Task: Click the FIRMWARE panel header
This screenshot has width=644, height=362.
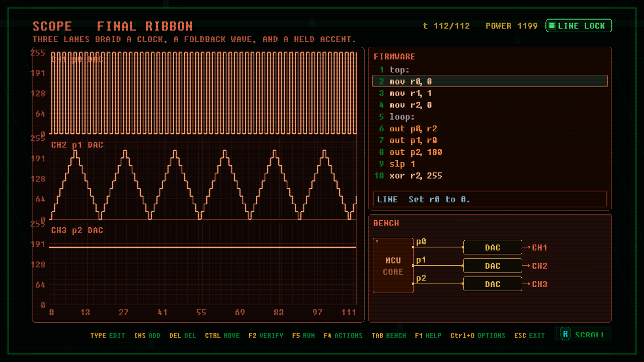Action: 394,56
